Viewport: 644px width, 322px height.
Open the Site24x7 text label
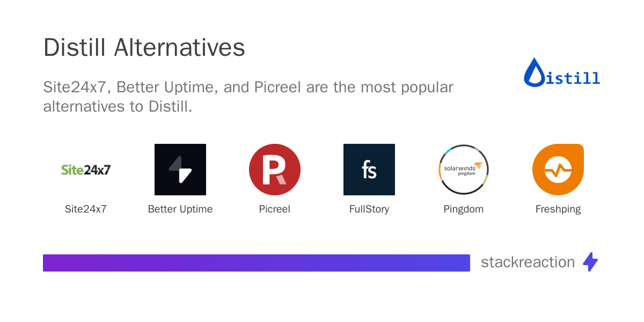tap(86, 209)
